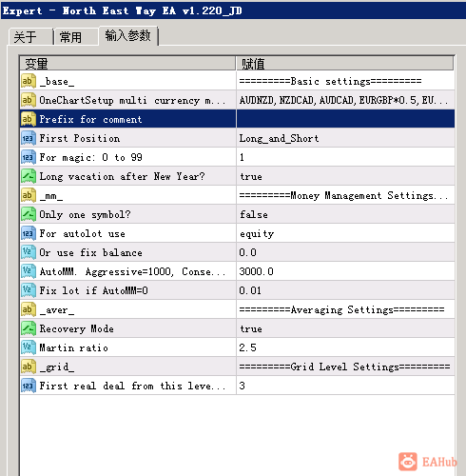Select the _grid_ variable name

click(x=57, y=367)
